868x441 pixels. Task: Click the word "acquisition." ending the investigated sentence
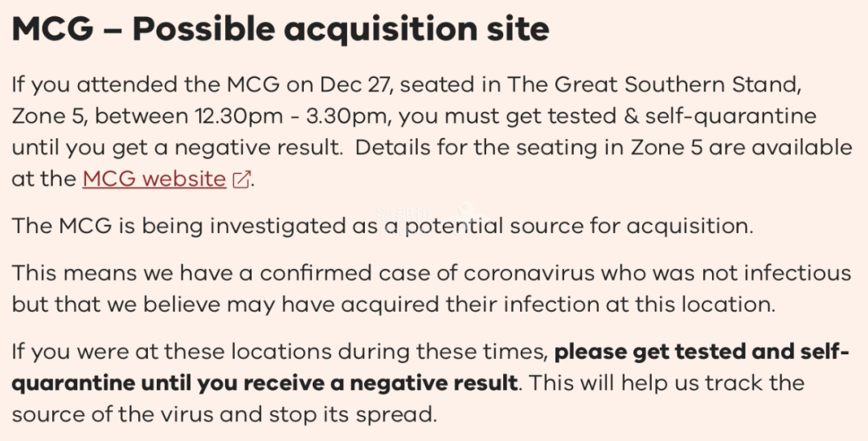690,227
